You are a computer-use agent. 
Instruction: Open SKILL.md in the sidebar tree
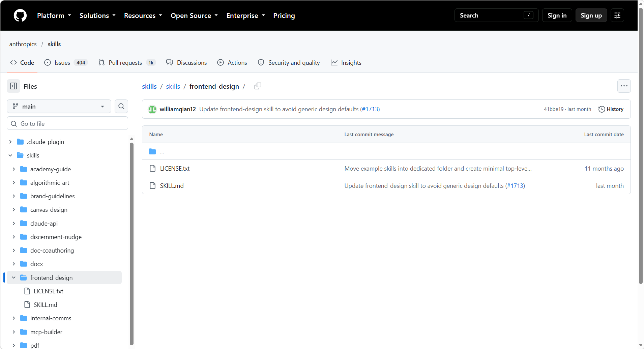tap(45, 304)
